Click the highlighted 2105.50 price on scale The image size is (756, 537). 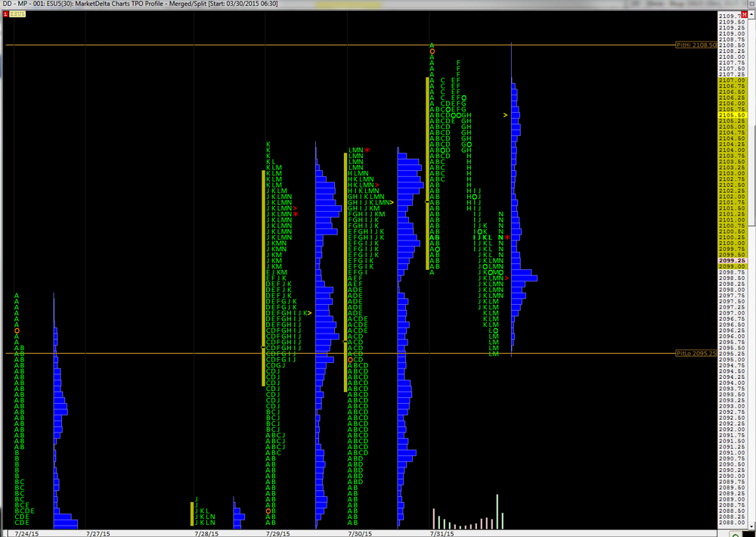click(732, 115)
